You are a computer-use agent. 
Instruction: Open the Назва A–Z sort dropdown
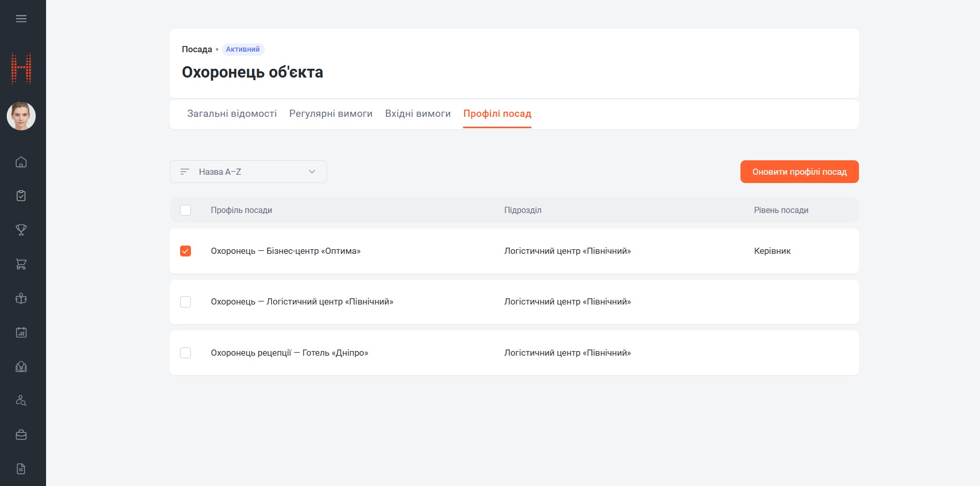click(248, 172)
